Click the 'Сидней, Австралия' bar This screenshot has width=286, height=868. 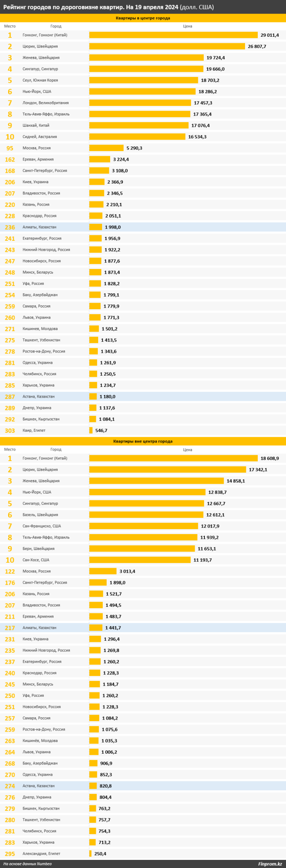[137, 137]
